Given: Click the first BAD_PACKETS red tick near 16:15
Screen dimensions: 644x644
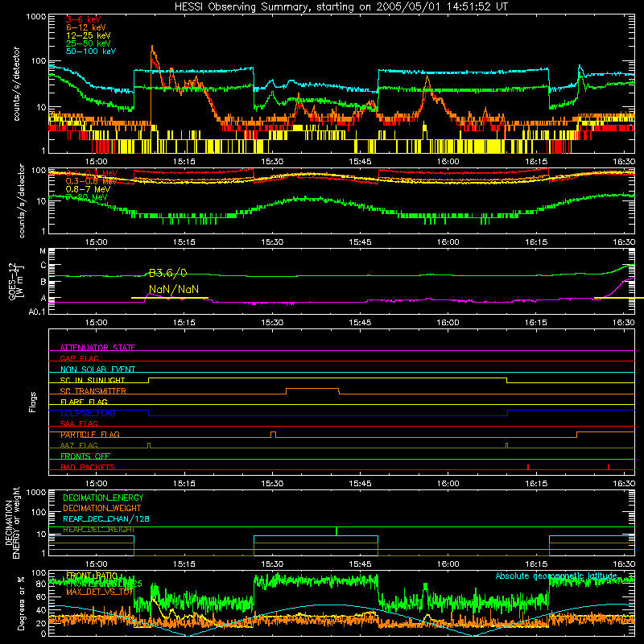Looking at the screenshot, I should [528, 467].
